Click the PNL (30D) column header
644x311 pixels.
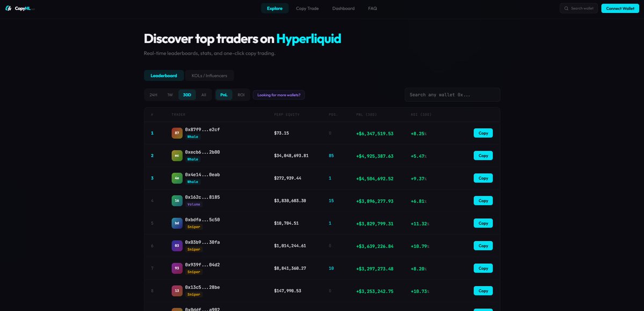[366, 114]
